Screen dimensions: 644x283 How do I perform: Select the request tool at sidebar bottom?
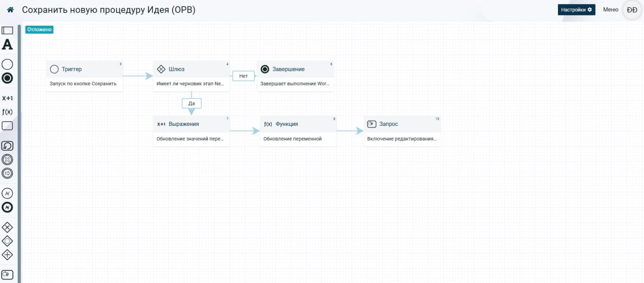pyautogui.click(x=8, y=274)
